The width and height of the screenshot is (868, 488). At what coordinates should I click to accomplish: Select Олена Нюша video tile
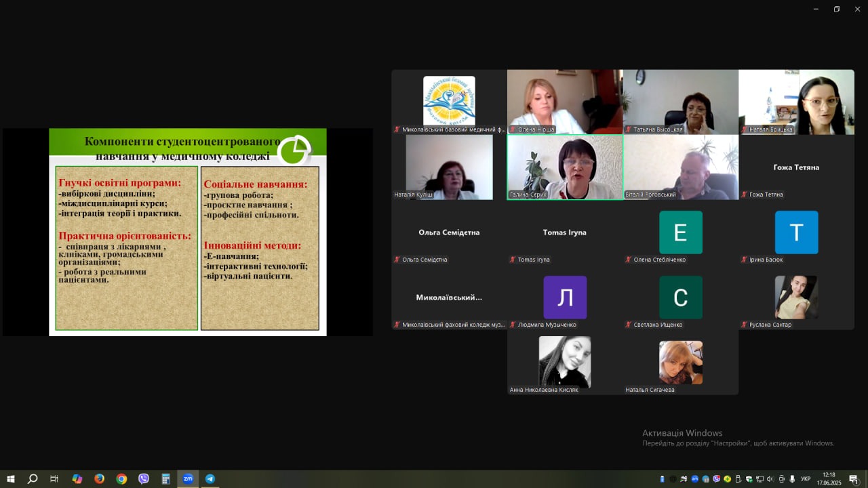(x=565, y=102)
